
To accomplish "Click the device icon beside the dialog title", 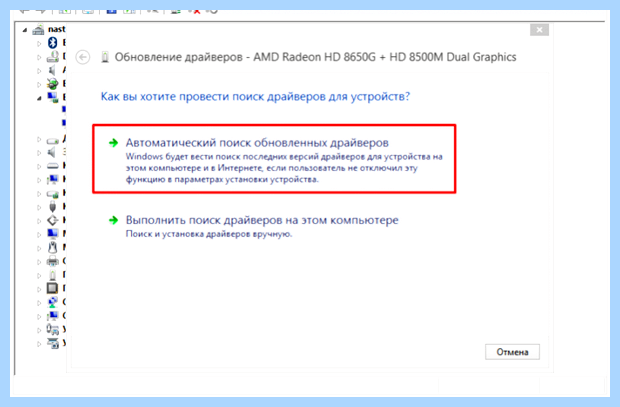I will [105, 57].
